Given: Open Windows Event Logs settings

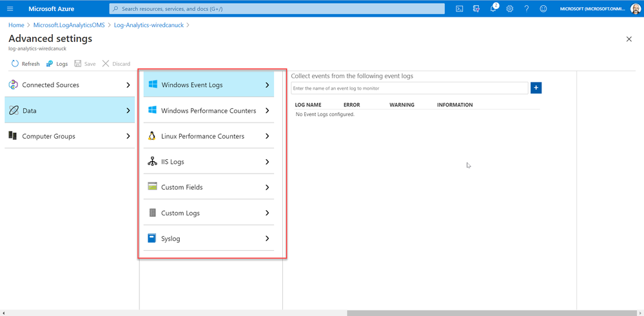Looking at the screenshot, I should pos(209,84).
